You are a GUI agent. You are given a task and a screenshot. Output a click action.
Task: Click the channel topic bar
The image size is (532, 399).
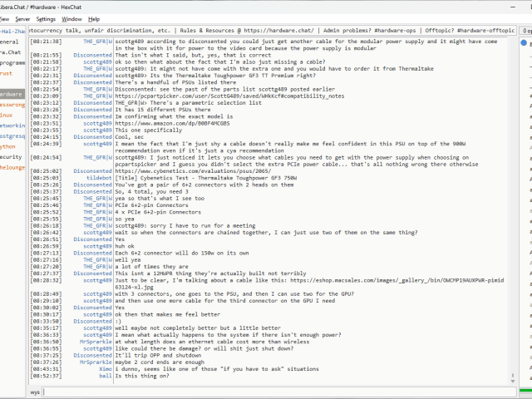point(274,29)
